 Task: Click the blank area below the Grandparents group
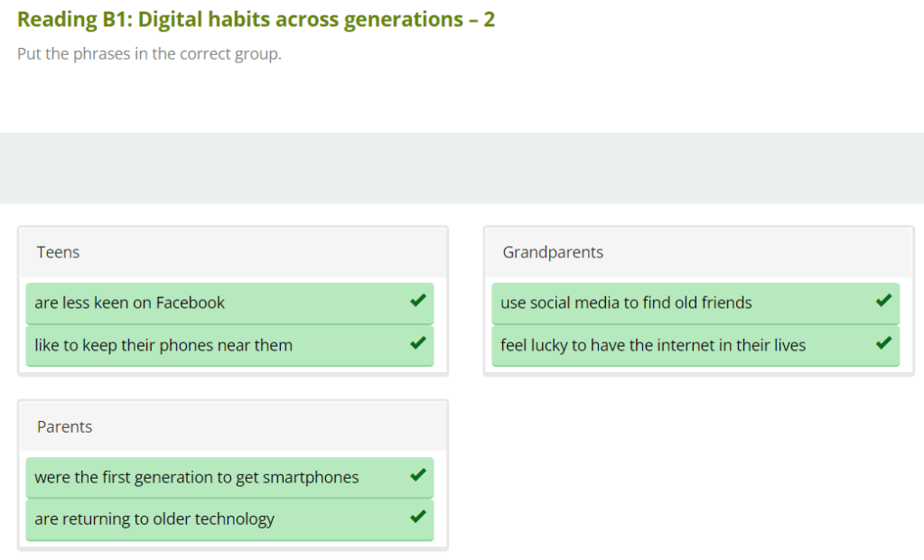[x=698, y=461]
